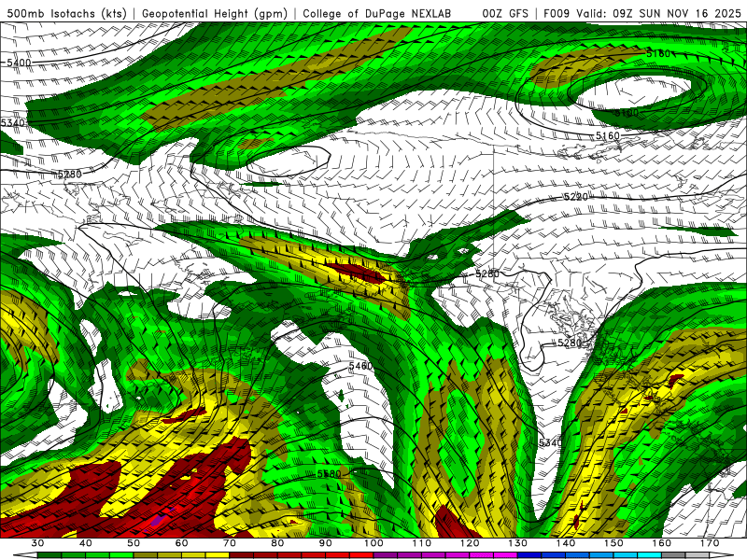Click the 70 value on the isotach legend
This screenshot has height=560, width=747.
click(230, 543)
